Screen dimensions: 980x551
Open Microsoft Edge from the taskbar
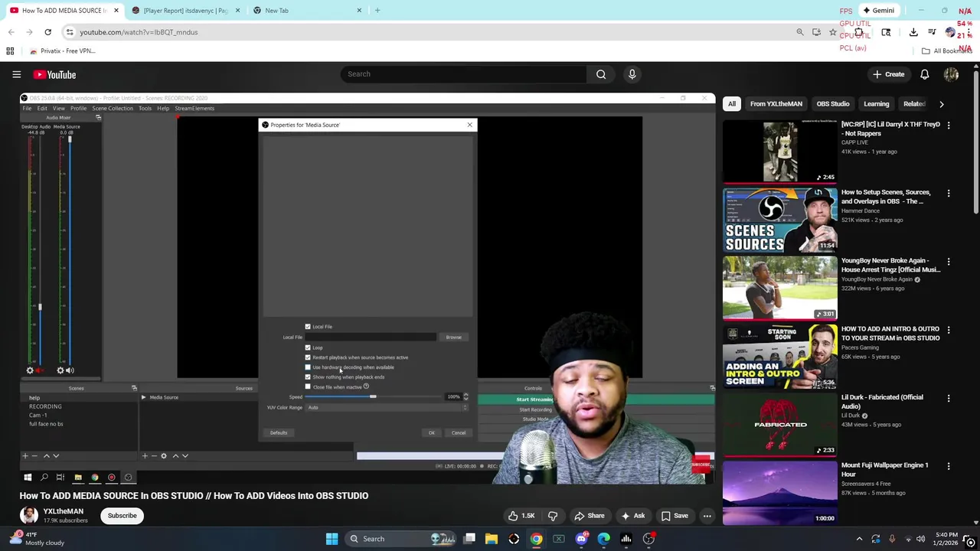[603, 539]
